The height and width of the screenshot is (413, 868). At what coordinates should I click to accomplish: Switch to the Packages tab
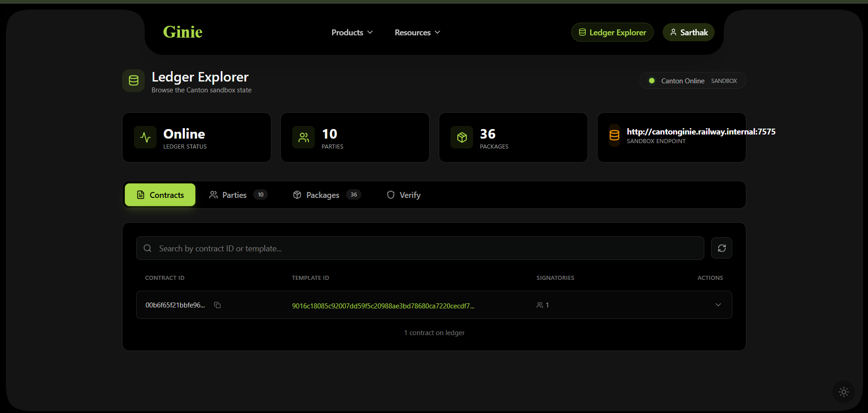tap(327, 195)
